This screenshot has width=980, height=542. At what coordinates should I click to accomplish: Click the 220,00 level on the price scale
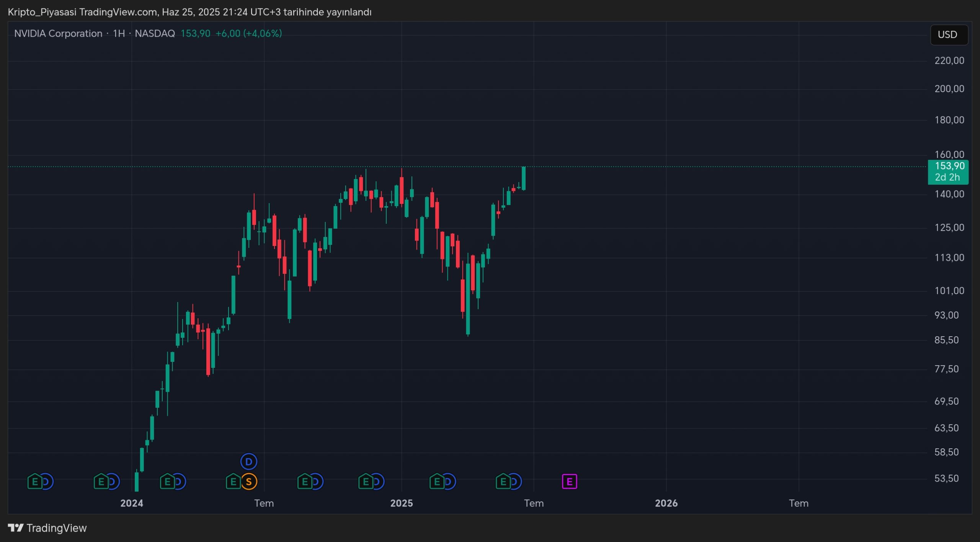tap(949, 60)
